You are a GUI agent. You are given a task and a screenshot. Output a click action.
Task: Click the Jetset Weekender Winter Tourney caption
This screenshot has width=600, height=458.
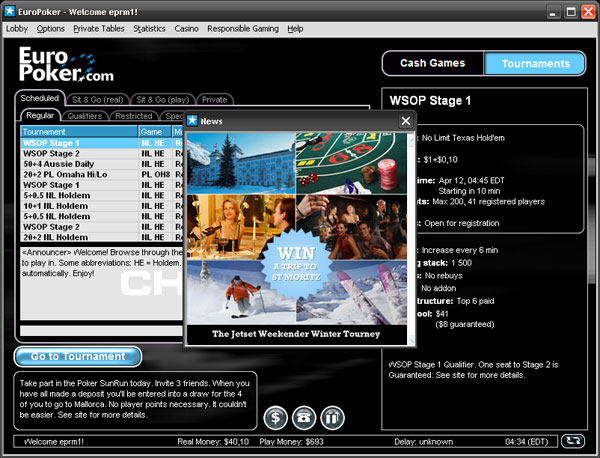pos(296,334)
